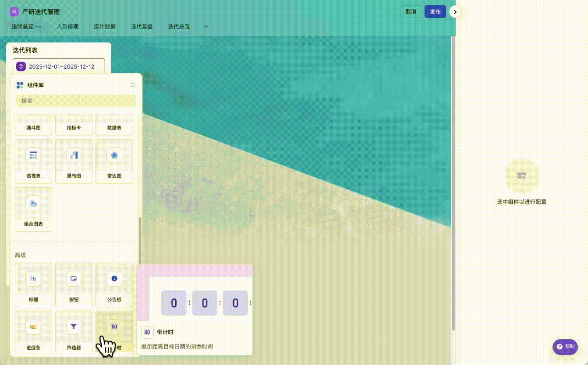Add the 进度条 progress bar icon
Viewport: 588px width, 365px height.
pos(33,326)
